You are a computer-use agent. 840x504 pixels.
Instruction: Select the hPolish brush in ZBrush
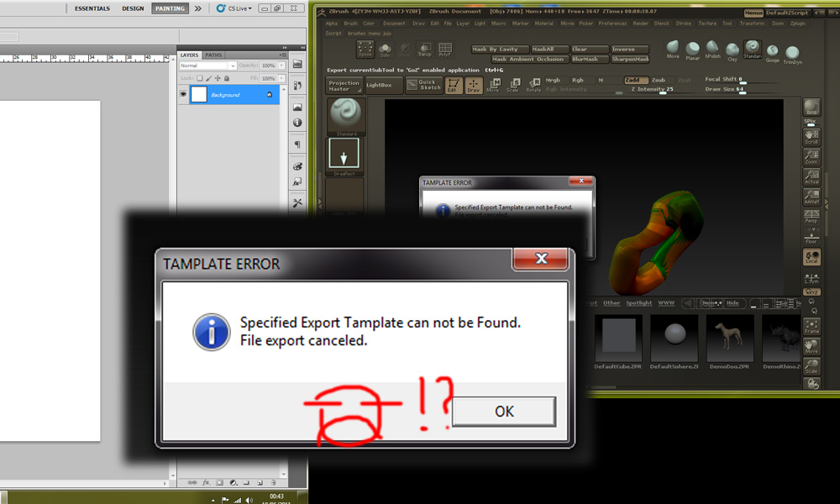pos(712,49)
